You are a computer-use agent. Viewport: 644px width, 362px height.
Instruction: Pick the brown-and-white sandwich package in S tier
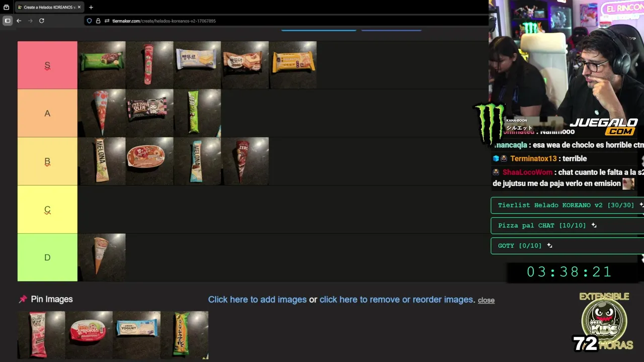[245, 65]
